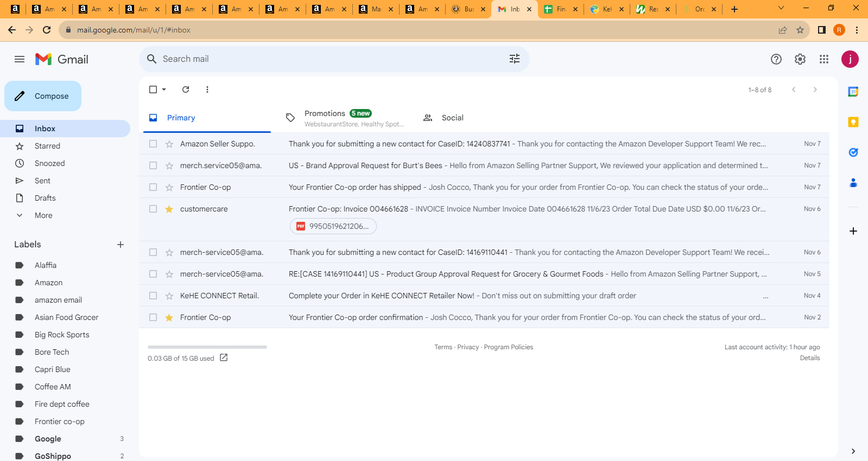Click the Search mail field
Screen dimensions: 868x461
coord(334,59)
